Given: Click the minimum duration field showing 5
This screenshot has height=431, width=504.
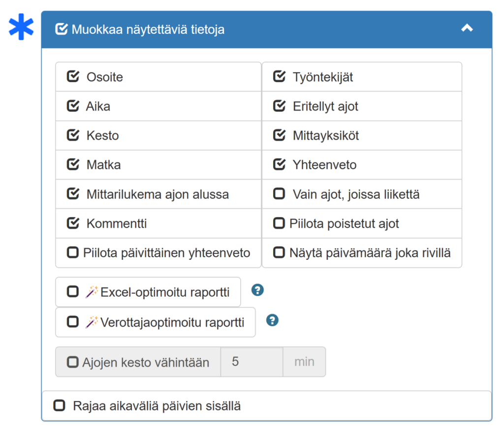Looking at the screenshot, I should tap(252, 362).
